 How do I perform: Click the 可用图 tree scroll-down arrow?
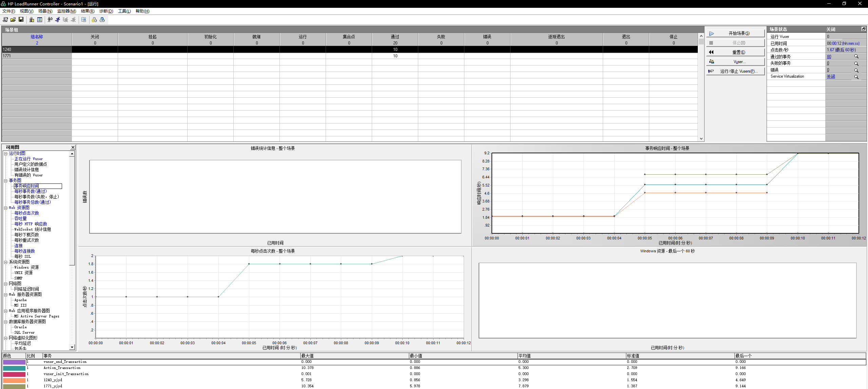click(72, 347)
